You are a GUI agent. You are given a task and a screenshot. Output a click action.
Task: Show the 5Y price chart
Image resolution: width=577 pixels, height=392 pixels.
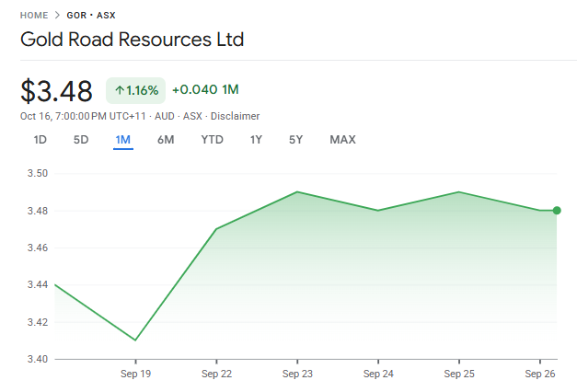295,140
